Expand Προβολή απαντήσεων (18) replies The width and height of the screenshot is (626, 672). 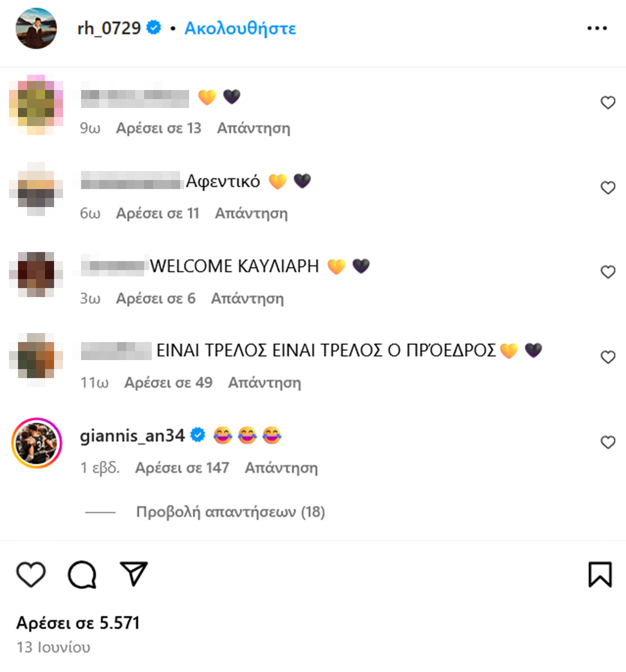tap(231, 512)
